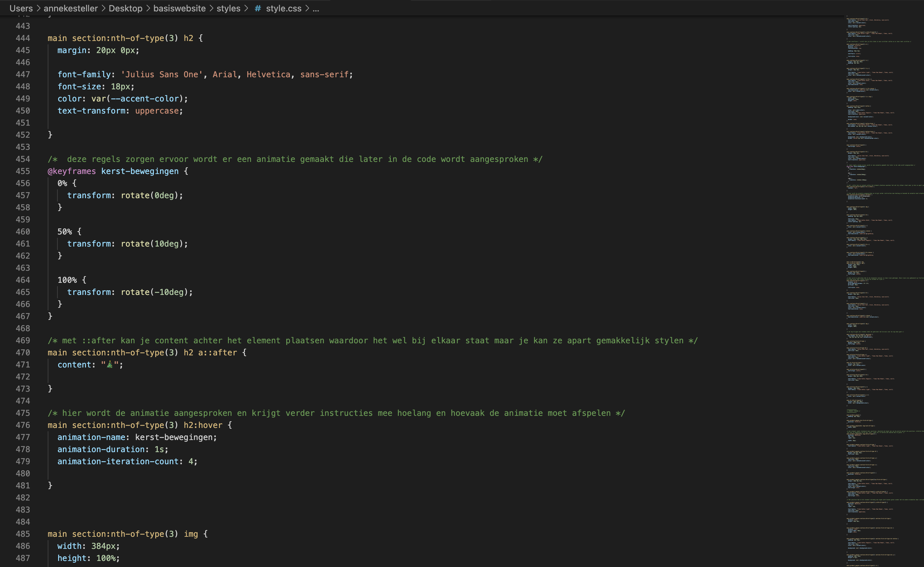Select style.css in the breadcrumb
The image size is (924, 567).
click(x=284, y=8)
